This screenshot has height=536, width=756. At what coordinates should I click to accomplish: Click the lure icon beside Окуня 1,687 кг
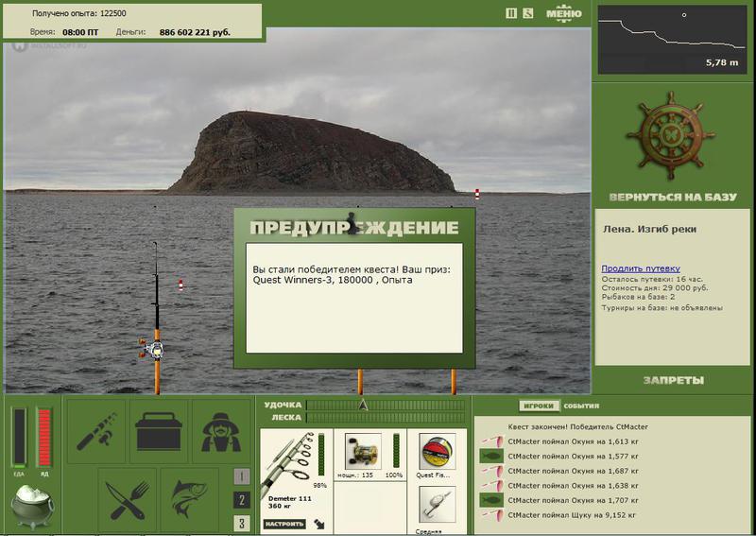(x=491, y=471)
